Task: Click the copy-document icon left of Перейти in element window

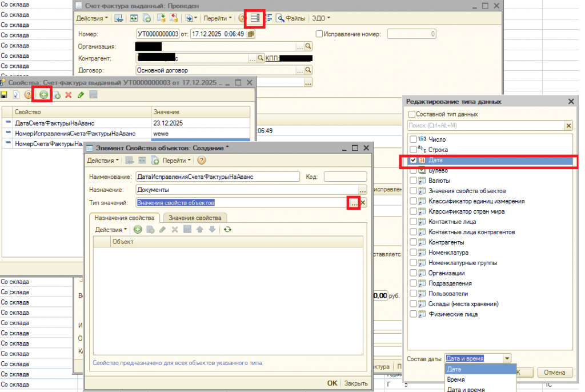Action: [x=154, y=161]
